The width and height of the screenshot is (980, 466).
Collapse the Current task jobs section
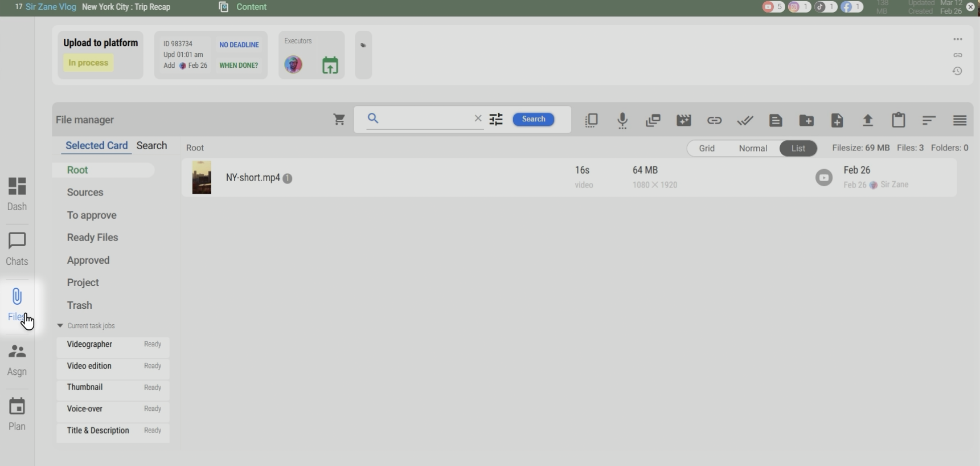60,326
